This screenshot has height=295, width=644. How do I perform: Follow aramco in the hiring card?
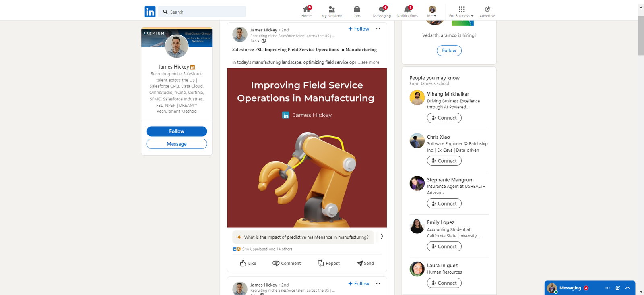(x=449, y=50)
